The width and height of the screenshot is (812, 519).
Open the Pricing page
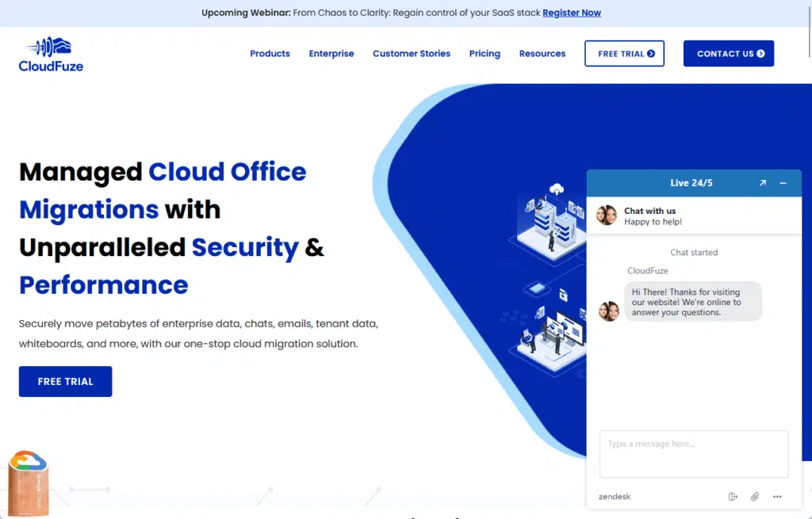tap(485, 53)
